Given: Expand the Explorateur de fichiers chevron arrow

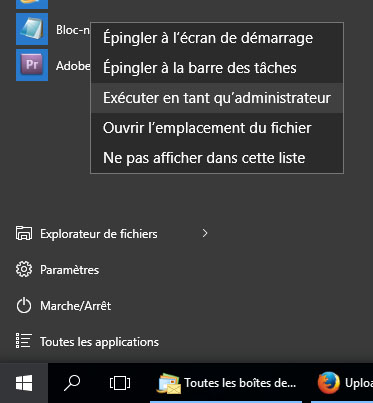Looking at the screenshot, I should (205, 233).
